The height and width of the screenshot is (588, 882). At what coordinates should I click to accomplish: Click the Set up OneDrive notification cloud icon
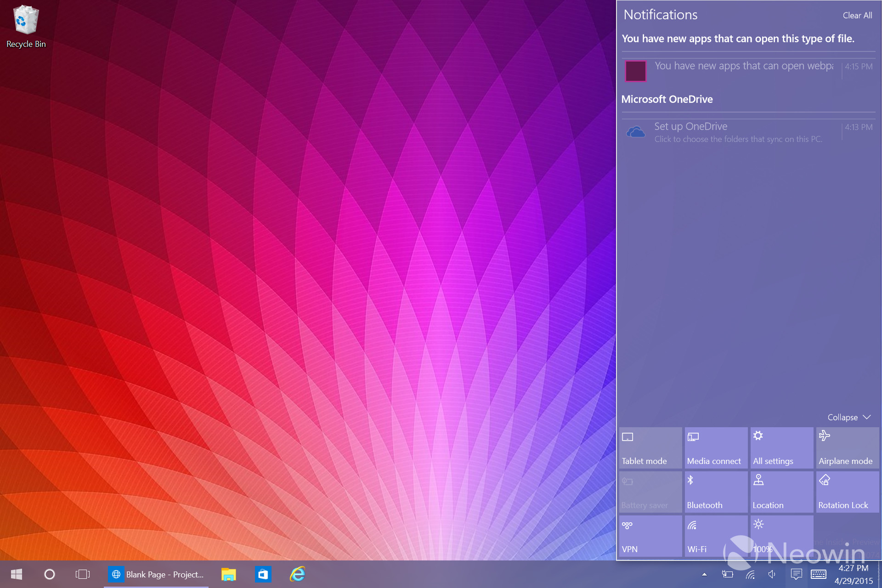(635, 132)
